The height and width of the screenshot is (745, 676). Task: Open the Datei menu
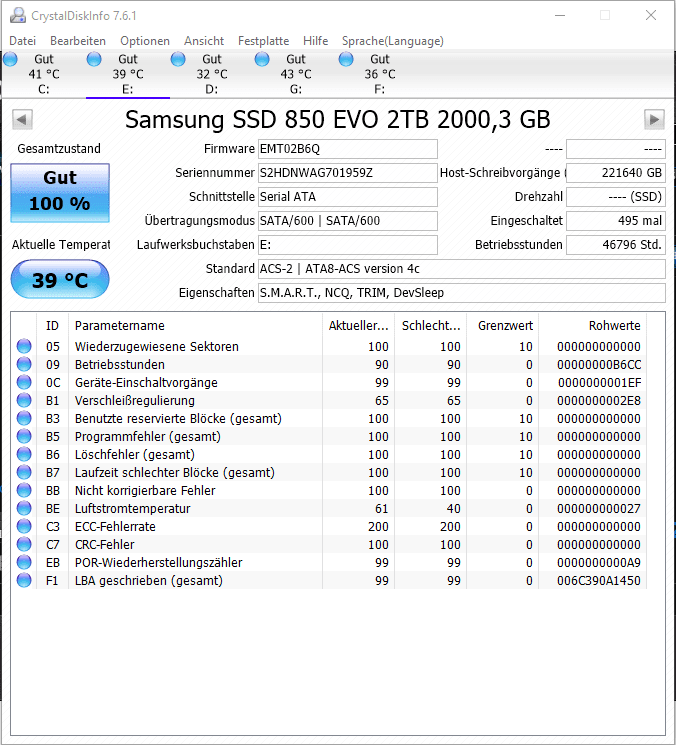coord(22,41)
